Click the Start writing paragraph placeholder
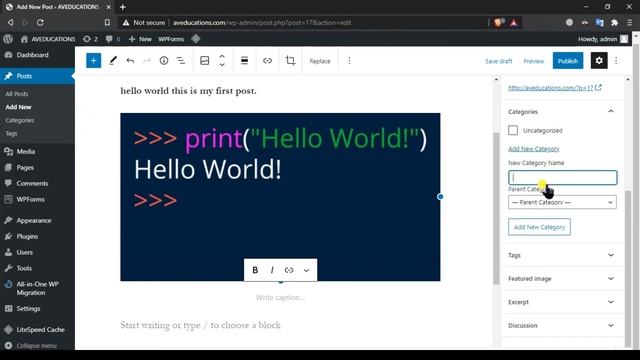The width and height of the screenshot is (640, 360). [x=201, y=325]
